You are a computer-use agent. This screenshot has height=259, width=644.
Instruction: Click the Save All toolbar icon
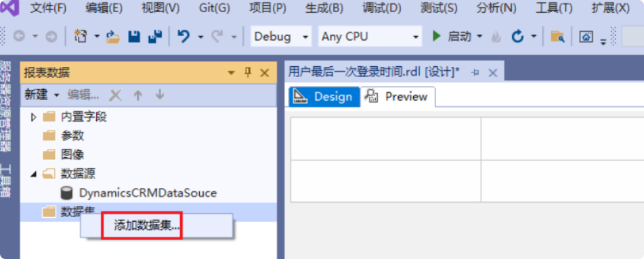(155, 37)
